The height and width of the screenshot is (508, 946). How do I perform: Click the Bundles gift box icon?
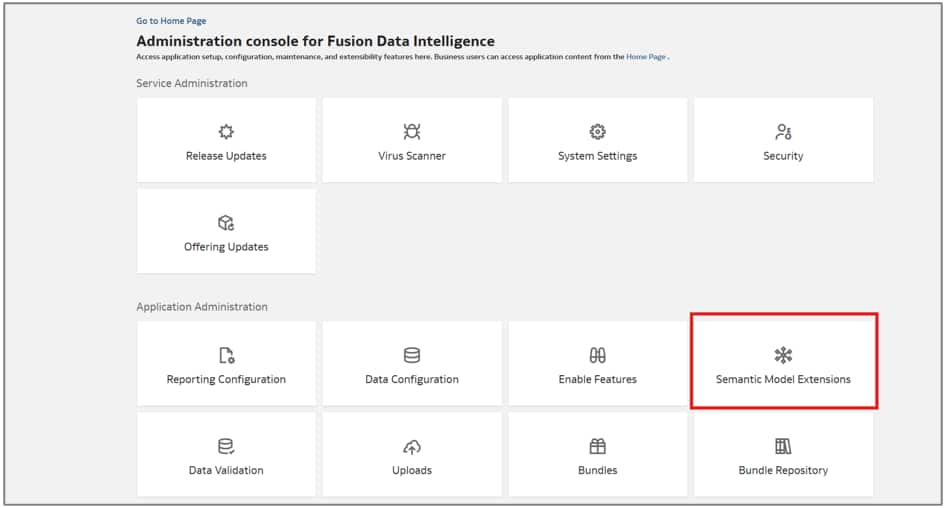[598, 446]
